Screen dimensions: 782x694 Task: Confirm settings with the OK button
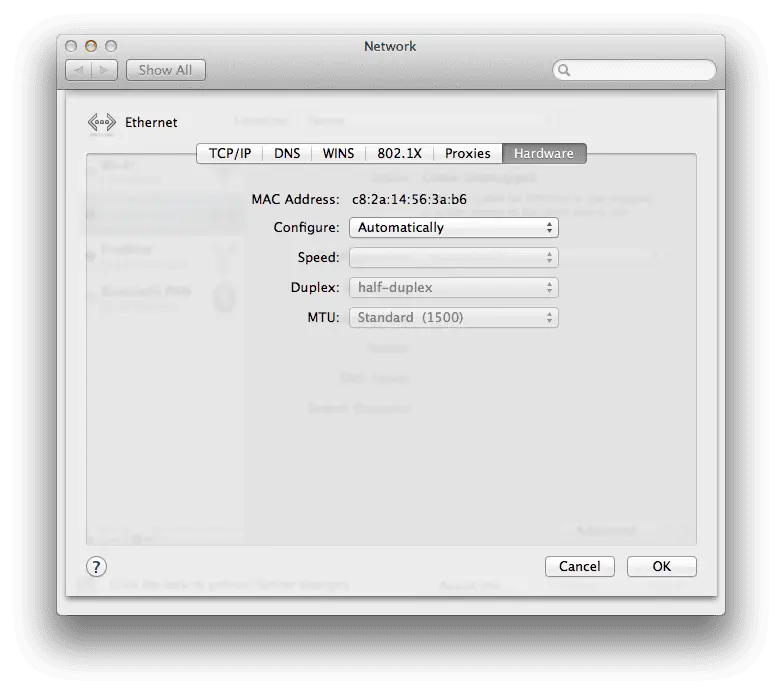[661, 566]
